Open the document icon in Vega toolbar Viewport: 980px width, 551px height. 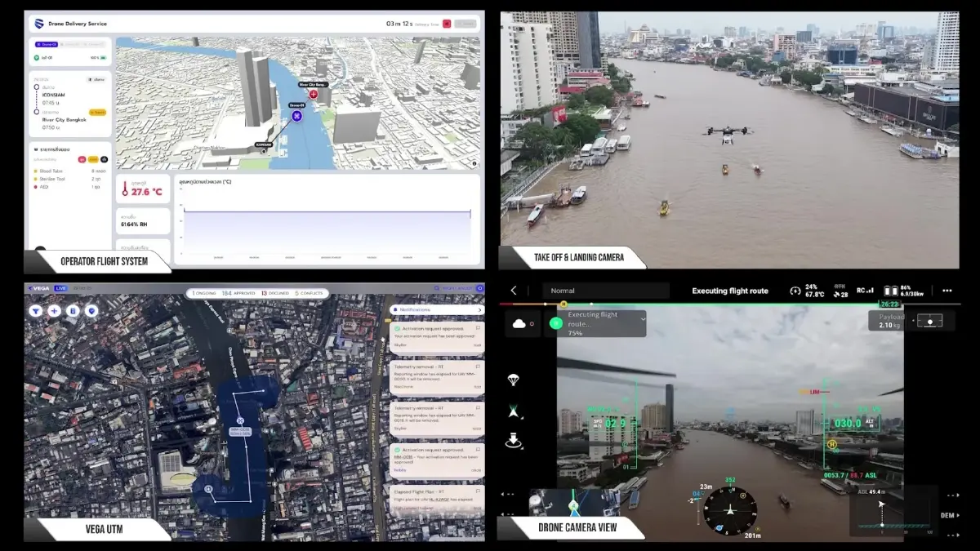click(x=72, y=310)
